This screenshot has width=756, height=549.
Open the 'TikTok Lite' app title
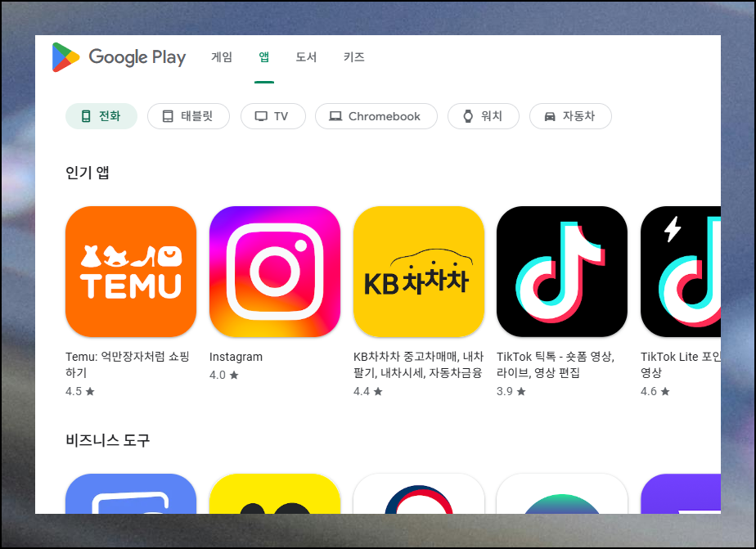(x=681, y=364)
